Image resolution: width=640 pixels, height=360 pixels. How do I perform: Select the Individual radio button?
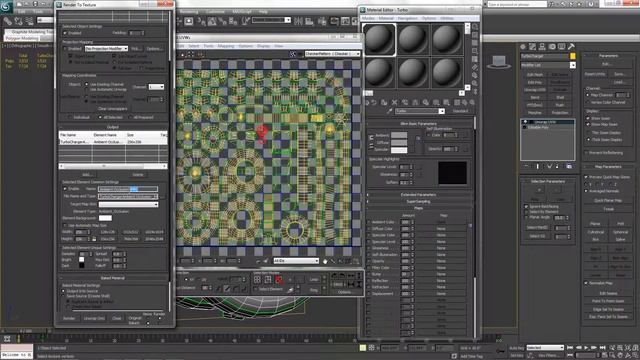tap(70, 117)
